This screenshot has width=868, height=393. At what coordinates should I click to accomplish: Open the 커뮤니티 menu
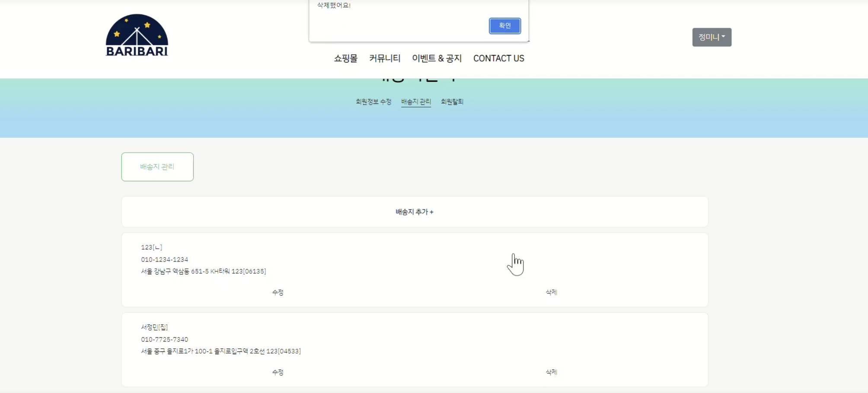click(385, 58)
